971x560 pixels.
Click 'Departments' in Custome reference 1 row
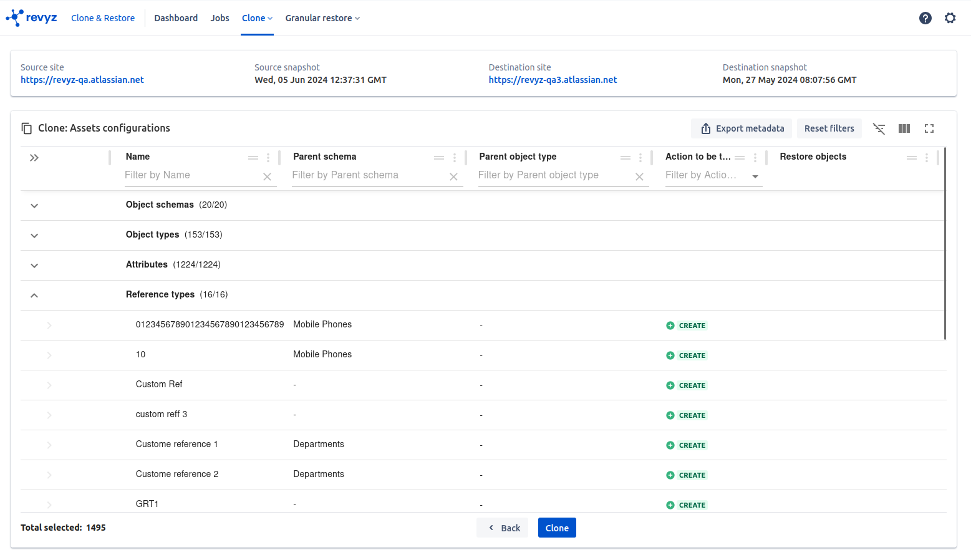coord(319,444)
